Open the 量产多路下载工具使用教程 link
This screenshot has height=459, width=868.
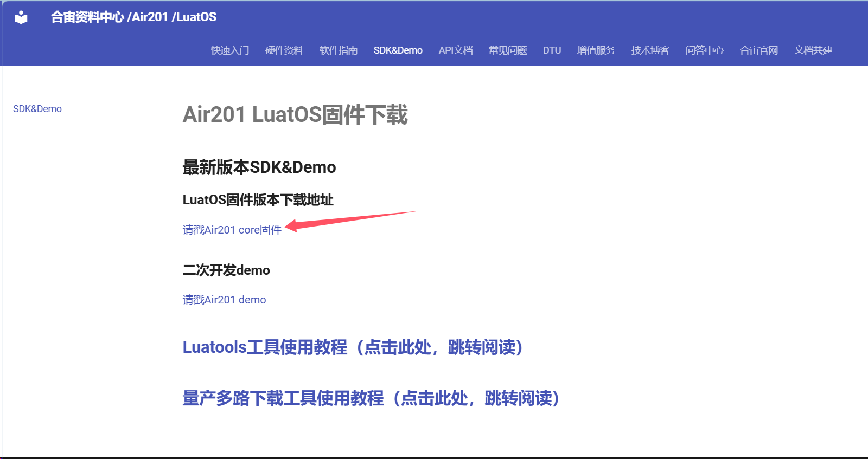(x=372, y=398)
